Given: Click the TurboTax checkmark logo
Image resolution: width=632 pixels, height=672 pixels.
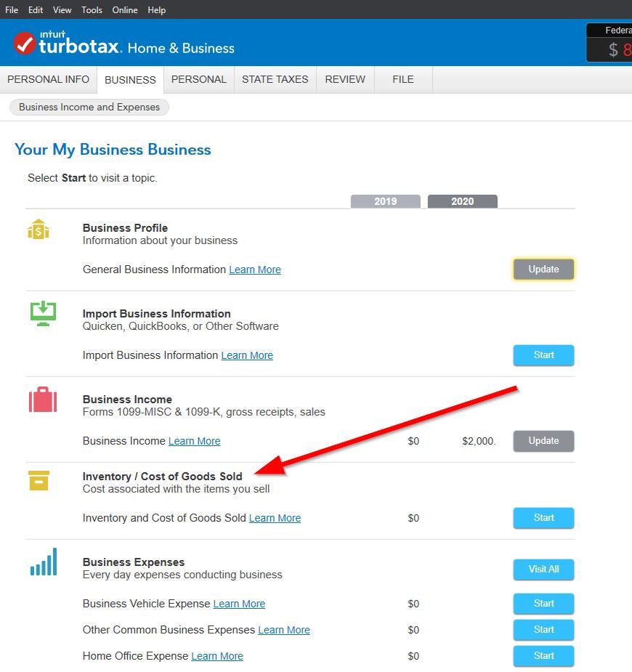Looking at the screenshot, I should click(x=25, y=44).
